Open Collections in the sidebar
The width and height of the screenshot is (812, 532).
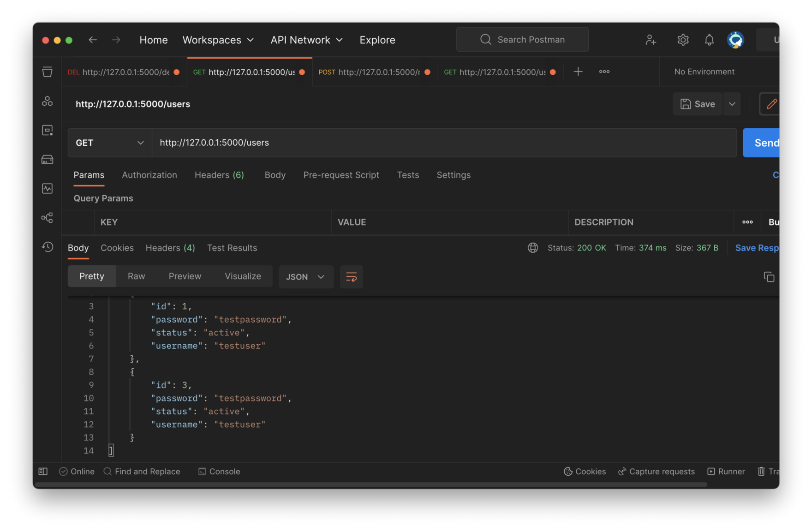click(x=47, y=72)
